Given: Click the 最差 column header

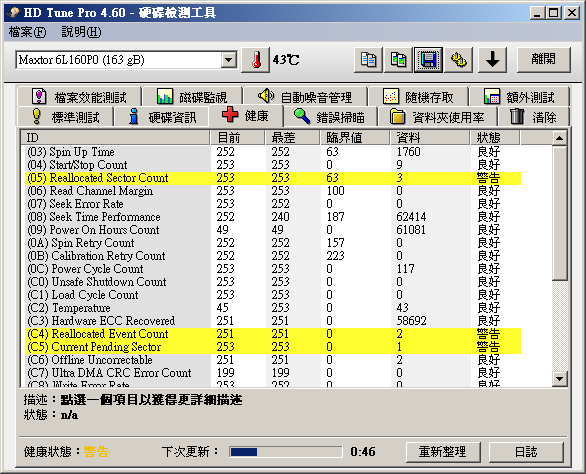Looking at the screenshot, I should (x=293, y=138).
